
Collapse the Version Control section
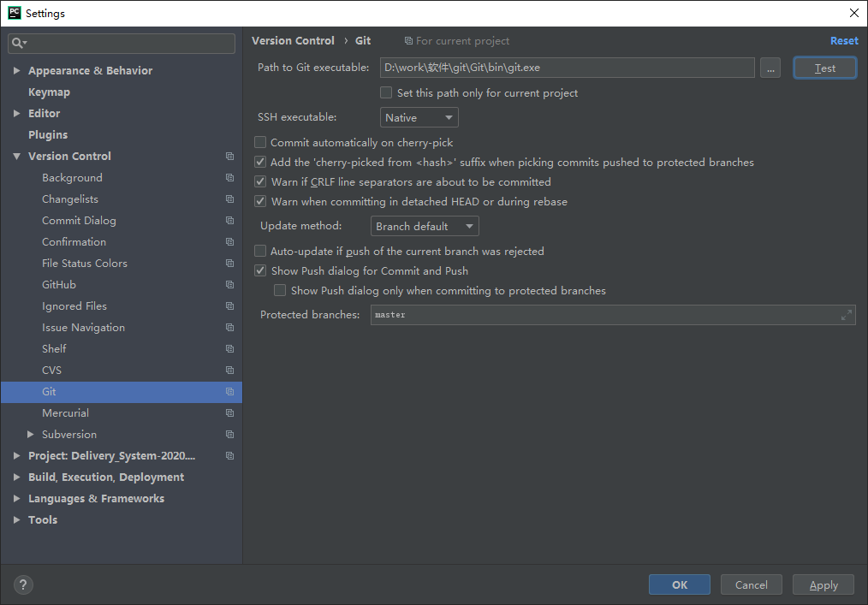16,156
